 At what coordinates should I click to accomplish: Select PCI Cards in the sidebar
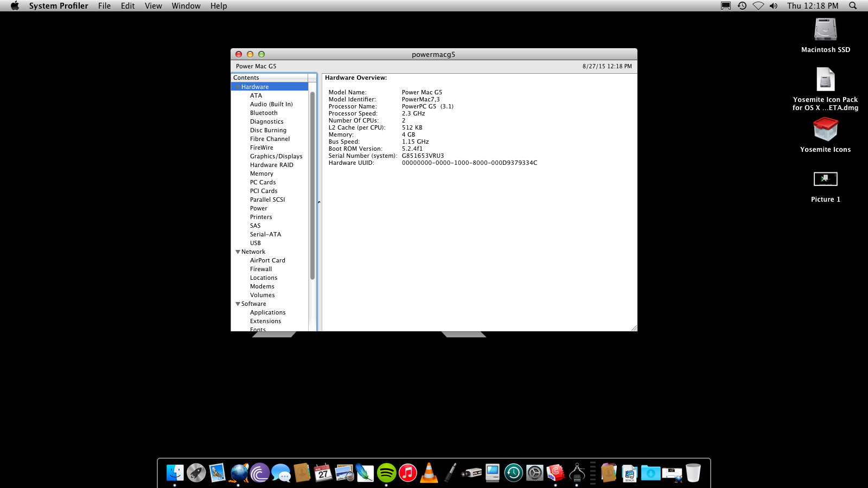coord(264,191)
